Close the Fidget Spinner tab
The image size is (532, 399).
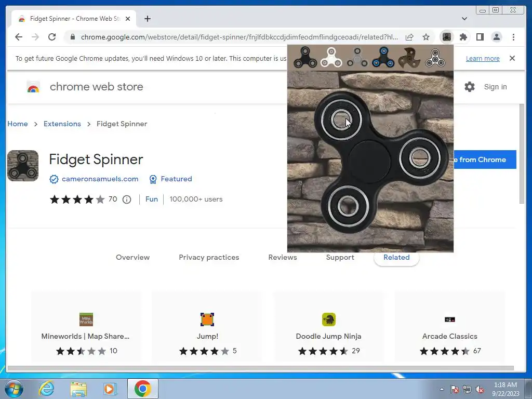[x=128, y=19]
